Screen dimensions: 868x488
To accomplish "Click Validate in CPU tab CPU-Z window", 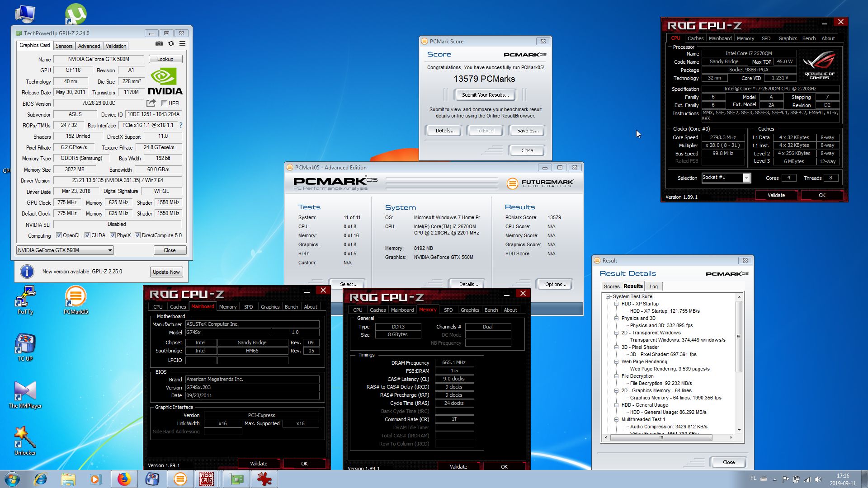I will (776, 195).
